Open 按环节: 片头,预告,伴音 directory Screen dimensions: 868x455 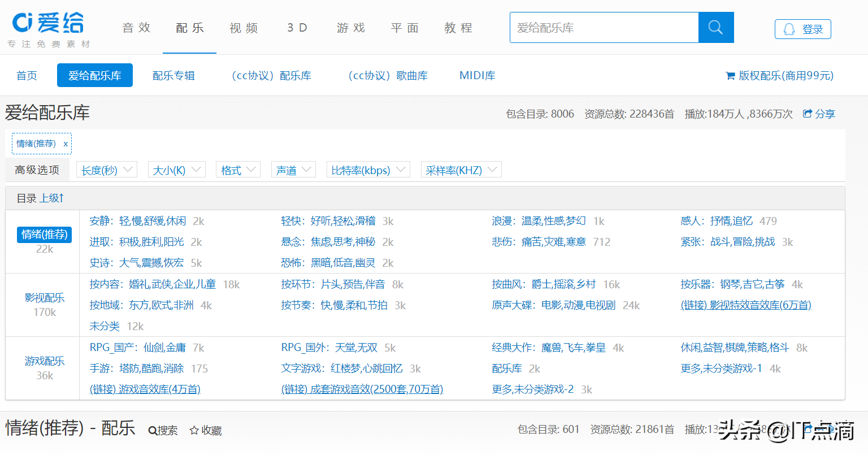pyautogui.click(x=333, y=284)
